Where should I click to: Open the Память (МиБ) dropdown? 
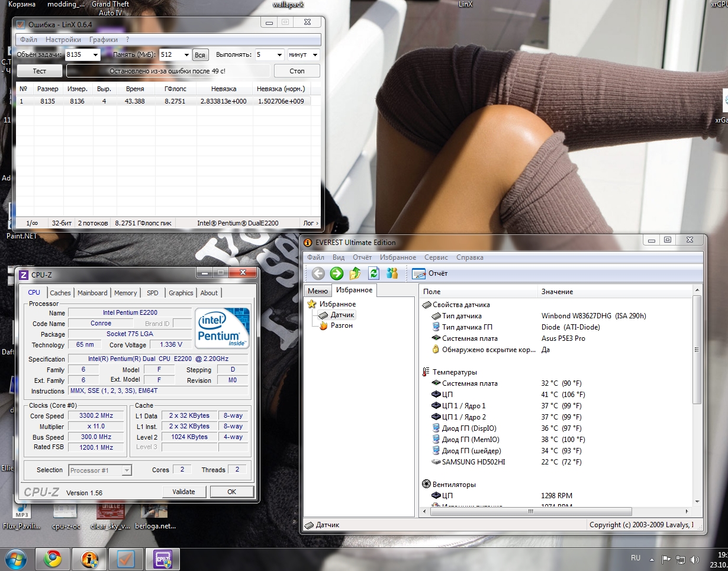pyautogui.click(x=175, y=54)
